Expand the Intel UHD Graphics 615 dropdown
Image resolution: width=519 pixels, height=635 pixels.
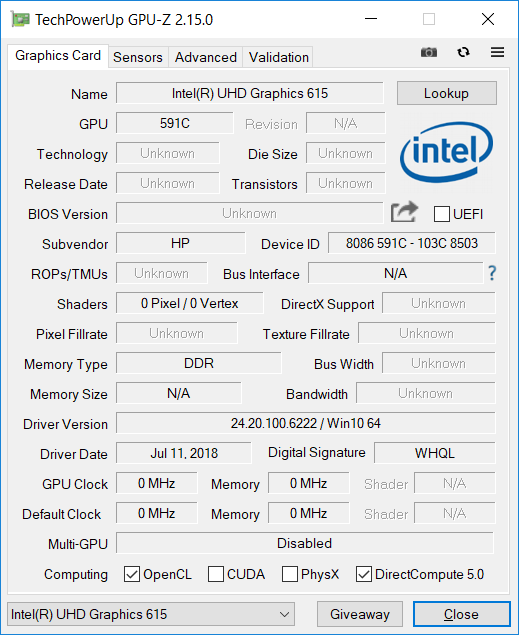(x=151, y=614)
